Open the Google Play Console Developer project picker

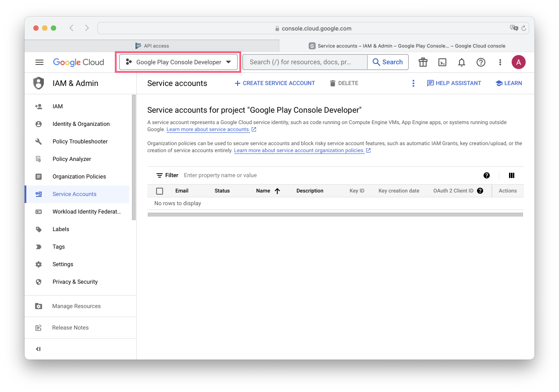[x=178, y=62]
